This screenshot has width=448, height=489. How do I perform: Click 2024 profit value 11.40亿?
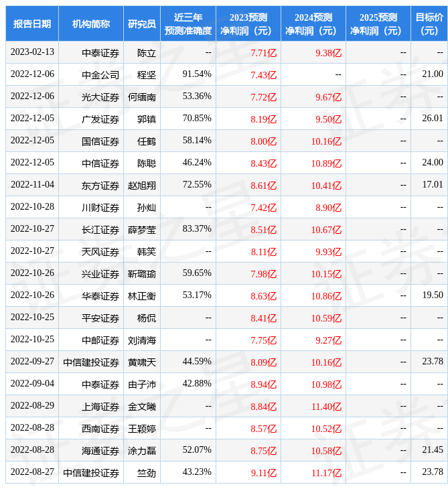326,407
